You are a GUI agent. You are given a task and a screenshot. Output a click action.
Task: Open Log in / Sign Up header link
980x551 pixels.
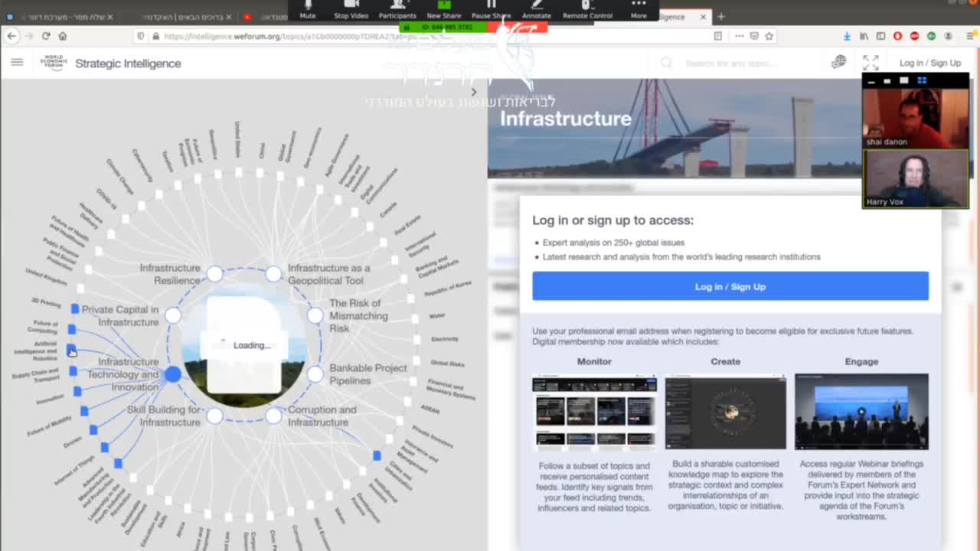[930, 63]
